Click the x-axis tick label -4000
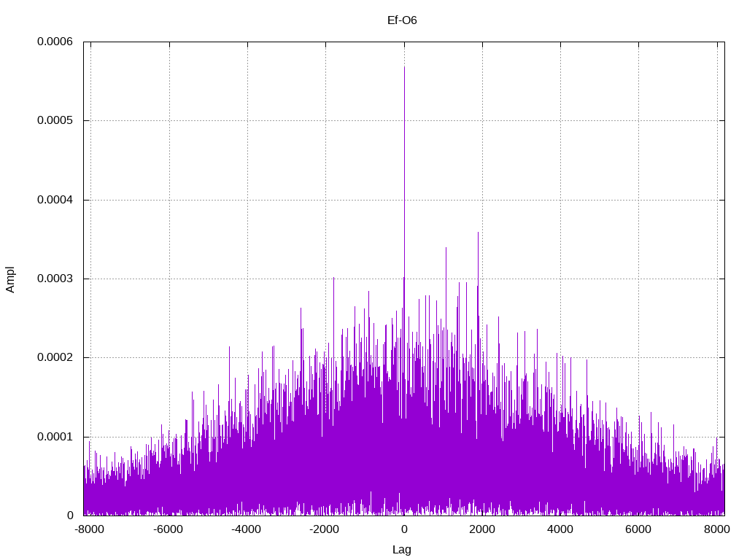This screenshot has width=747, height=560. coord(246,529)
